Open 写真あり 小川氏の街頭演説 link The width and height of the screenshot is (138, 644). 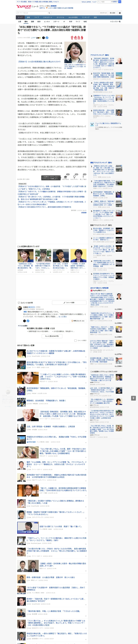[x=39, y=62]
